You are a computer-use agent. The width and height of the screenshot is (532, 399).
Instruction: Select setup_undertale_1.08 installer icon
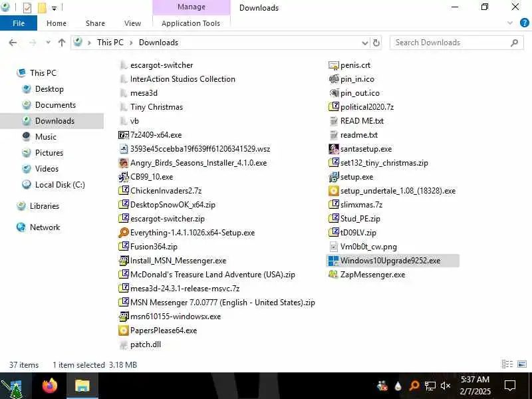coord(334,191)
